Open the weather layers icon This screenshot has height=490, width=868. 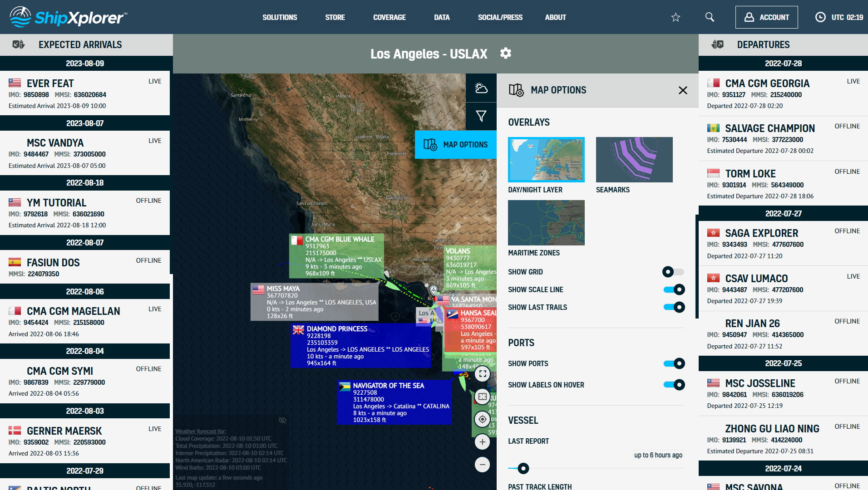(481, 88)
